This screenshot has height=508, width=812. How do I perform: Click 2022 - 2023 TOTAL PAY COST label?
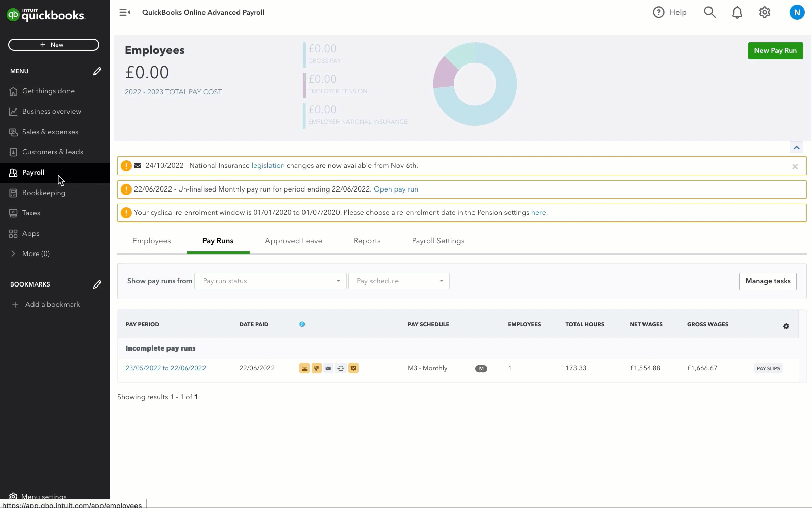[x=173, y=92]
